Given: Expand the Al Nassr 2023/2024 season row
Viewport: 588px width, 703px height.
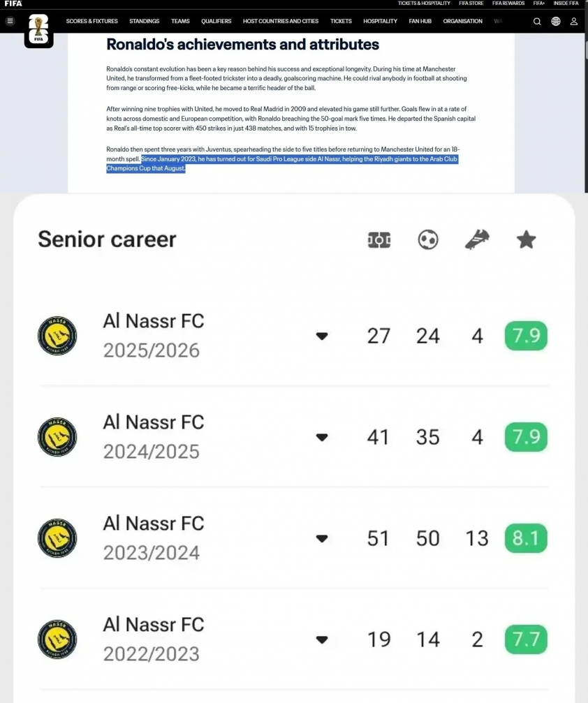Looking at the screenshot, I should point(322,538).
